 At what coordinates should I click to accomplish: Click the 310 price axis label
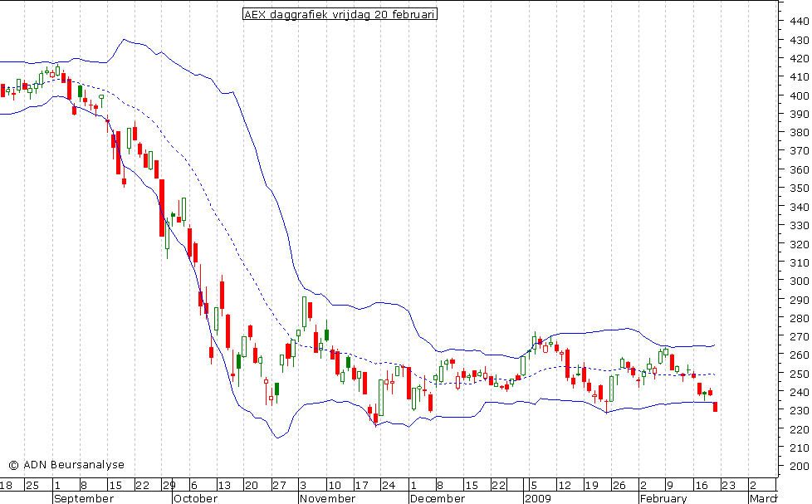[800, 262]
